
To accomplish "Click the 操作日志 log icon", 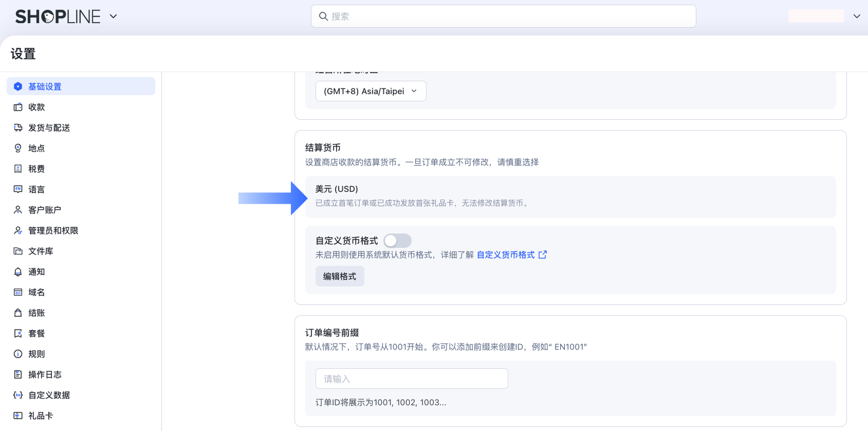I will pos(18,374).
